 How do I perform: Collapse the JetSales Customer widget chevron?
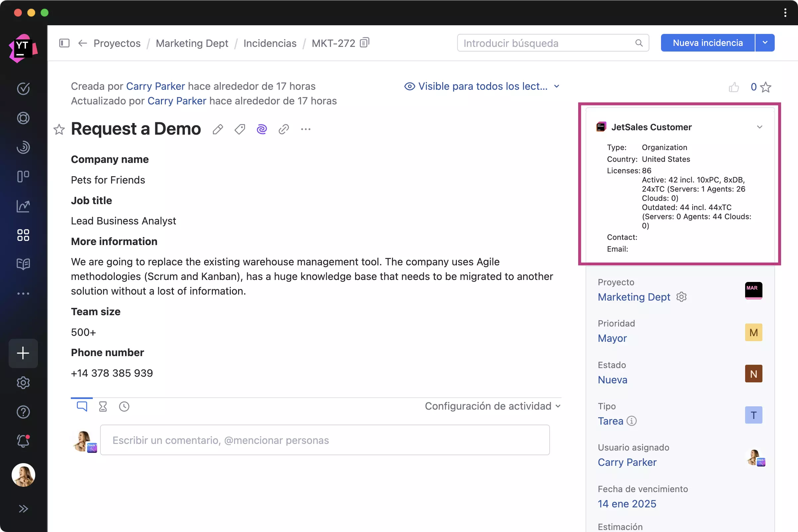(760, 127)
